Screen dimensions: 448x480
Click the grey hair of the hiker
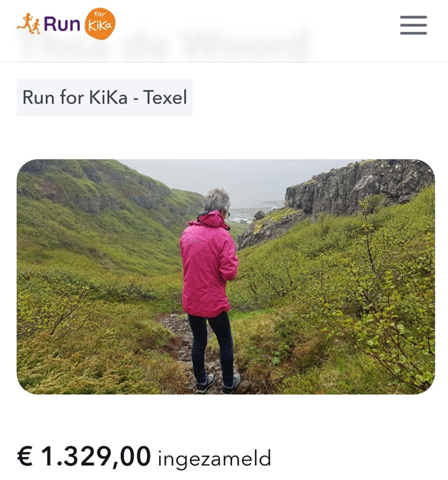pyautogui.click(x=217, y=200)
